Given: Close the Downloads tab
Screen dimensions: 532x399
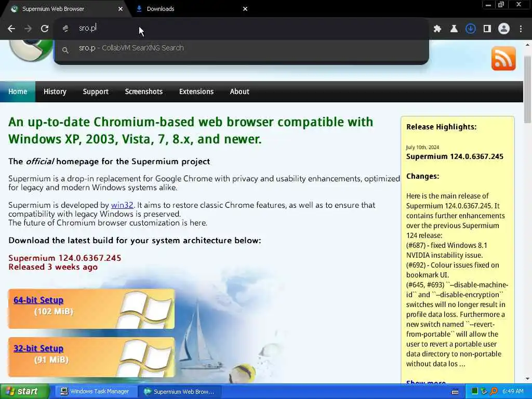Looking at the screenshot, I should coord(245,9).
